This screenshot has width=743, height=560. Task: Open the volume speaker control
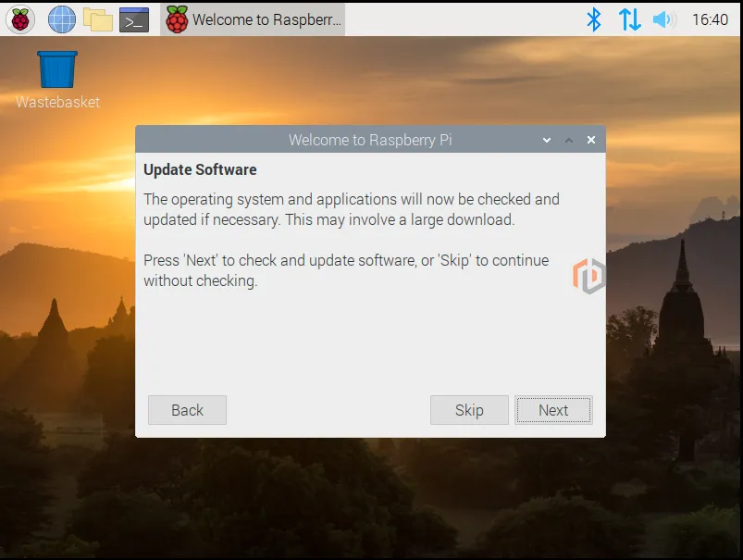pyautogui.click(x=664, y=19)
